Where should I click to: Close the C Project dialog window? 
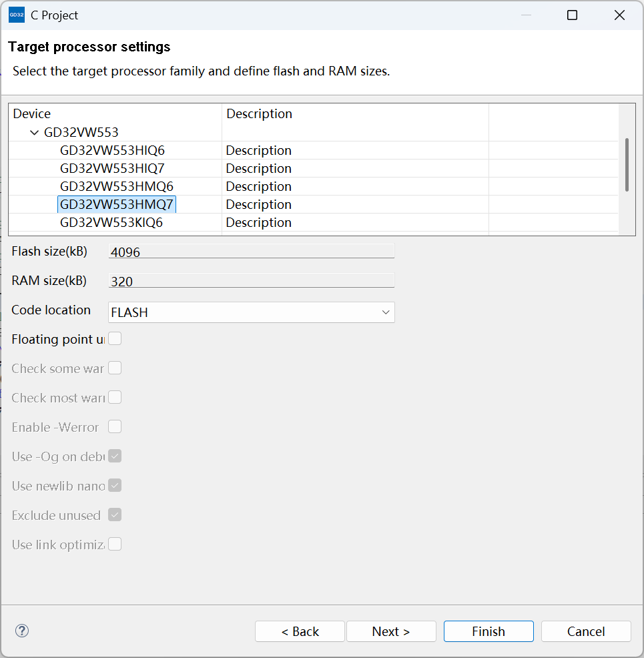pyautogui.click(x=619, y=15)
